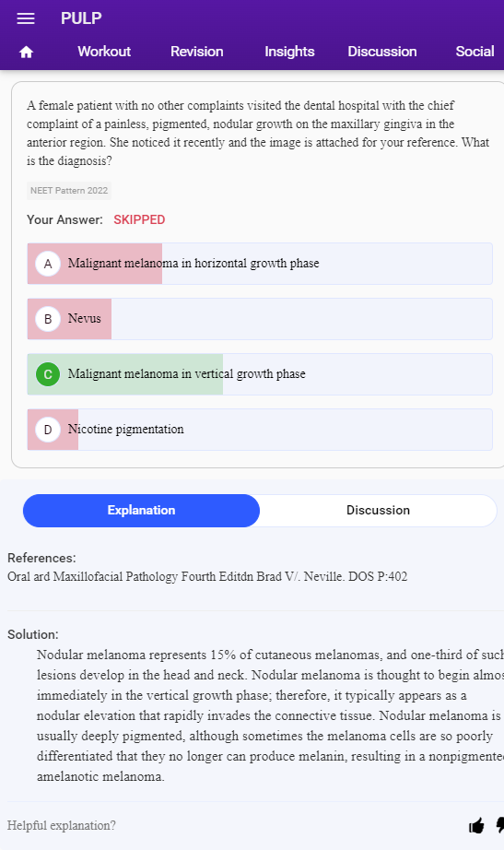Image resolution: width=504 pixels, height=850 pixels.
Task: Show the Explanation panel
Action: 142,511
